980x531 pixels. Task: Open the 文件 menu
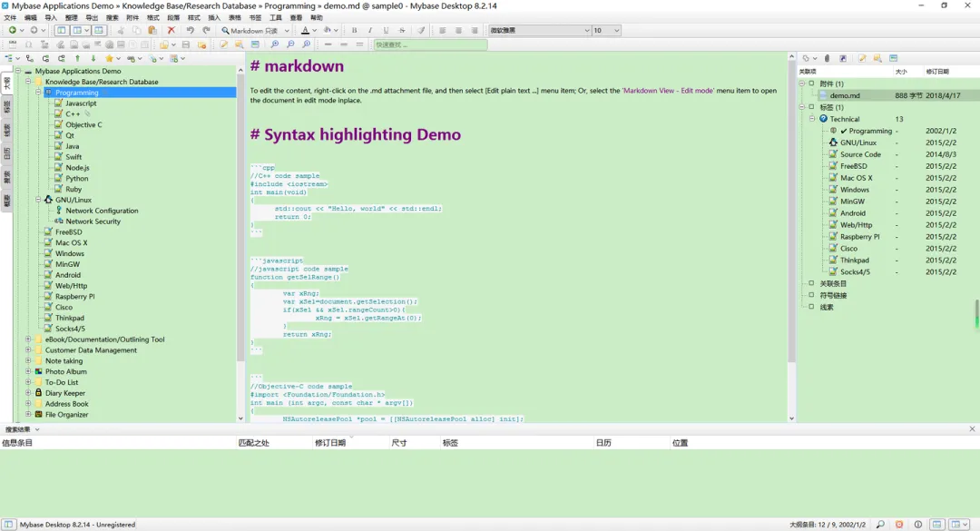pos(10,17)
